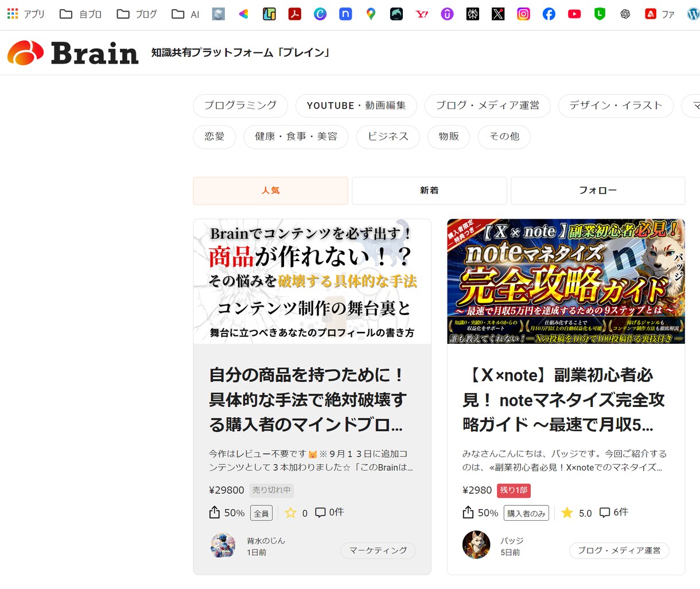Open the gray cube bookmark icon
700x589 pixels.
219,14
